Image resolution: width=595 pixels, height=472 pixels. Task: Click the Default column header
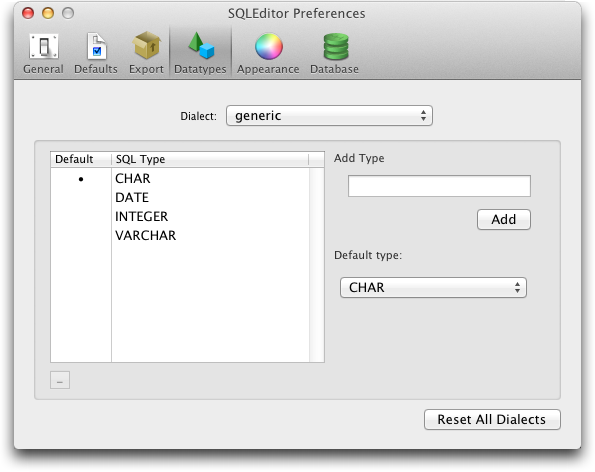pos(81,159)
